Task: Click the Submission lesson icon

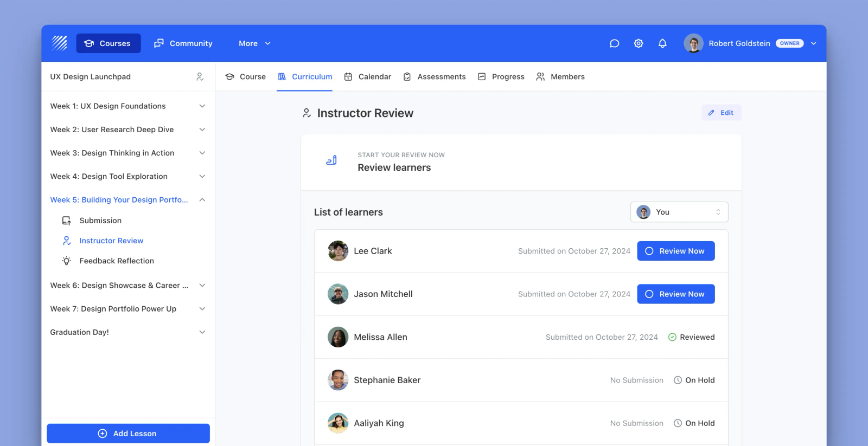Action: (x=67, y=221)
